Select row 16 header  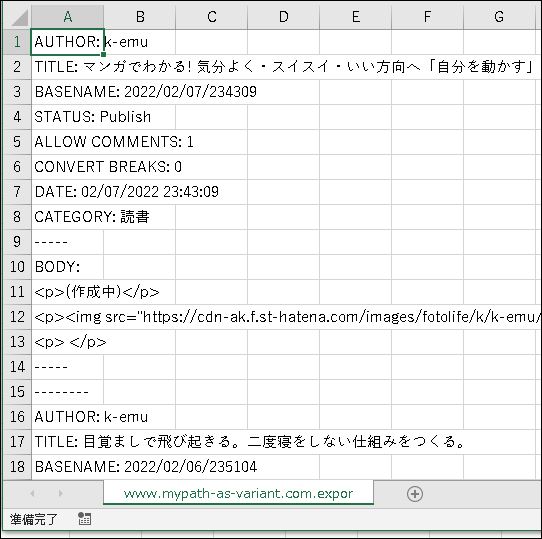pyautogui.click(x=17, y=417)
